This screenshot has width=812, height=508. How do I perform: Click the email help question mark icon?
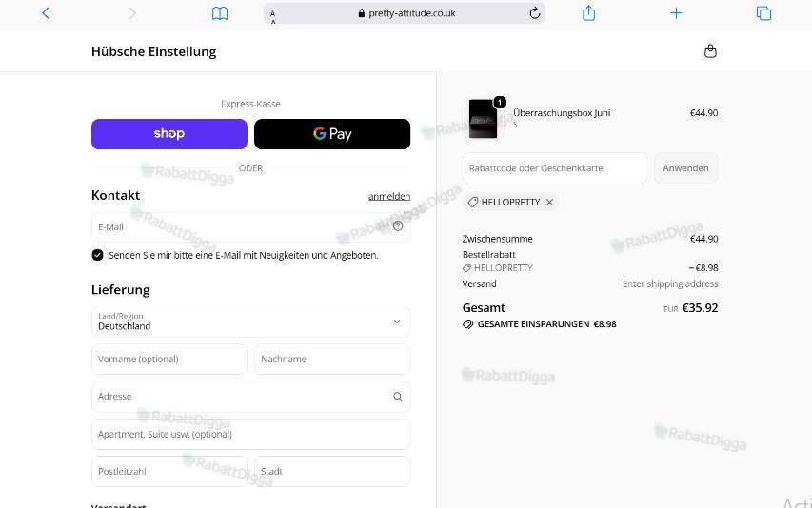(x=398, y=226)
